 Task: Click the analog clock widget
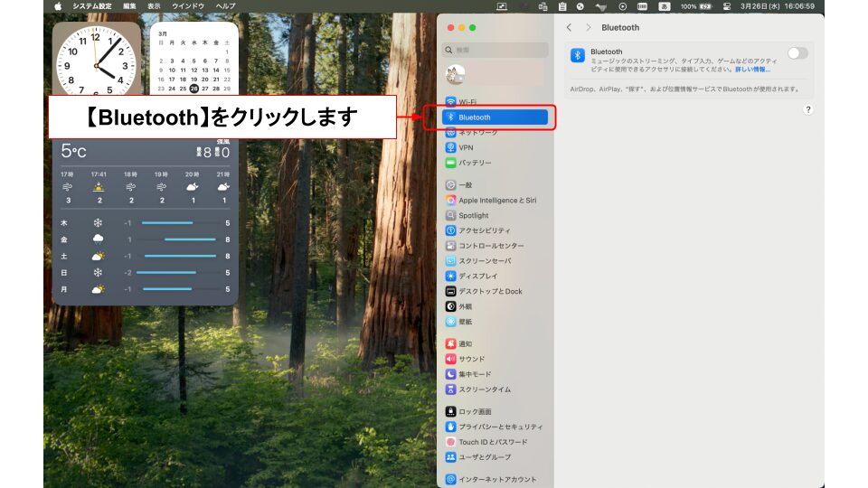pyautogui.click(x=97, y=60)
